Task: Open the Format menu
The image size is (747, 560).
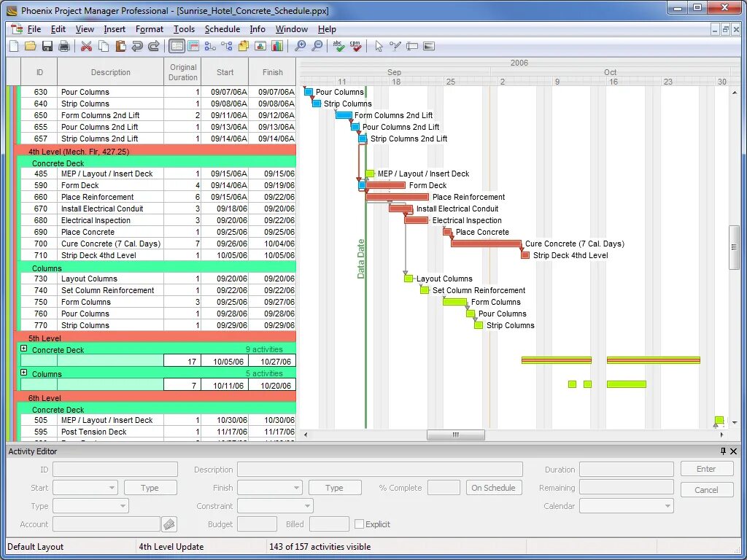Action: click(150, 29)
